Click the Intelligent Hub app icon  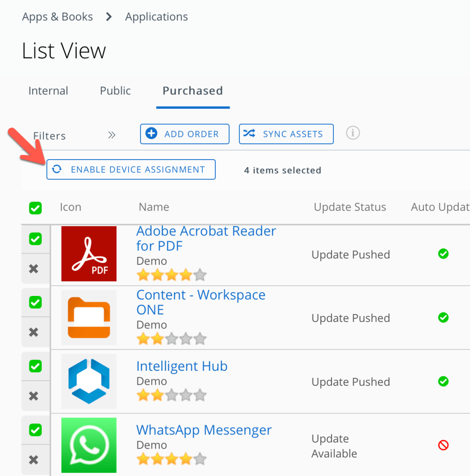pos(89,381)
